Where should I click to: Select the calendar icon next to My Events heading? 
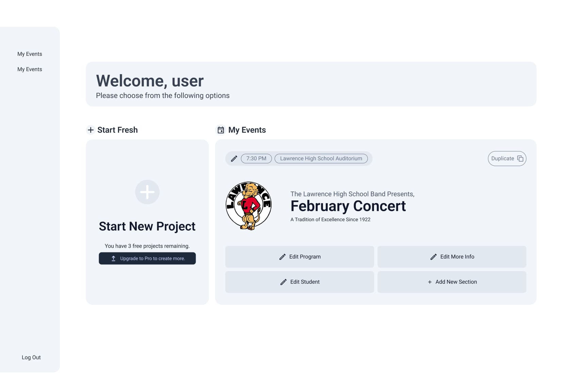pyautogui.click(x=220, y=130)
